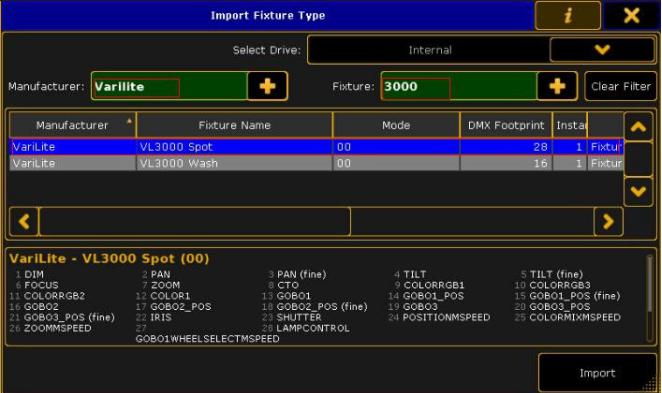
Task: Click the VariLite - VL3000 Spot (00) heading
Action: [109, 259]
